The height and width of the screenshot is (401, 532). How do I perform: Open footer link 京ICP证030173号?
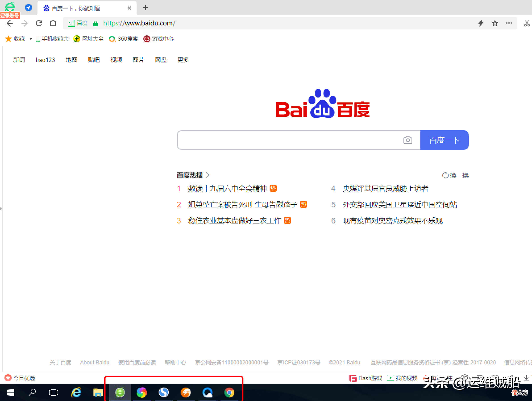point(299,362)
